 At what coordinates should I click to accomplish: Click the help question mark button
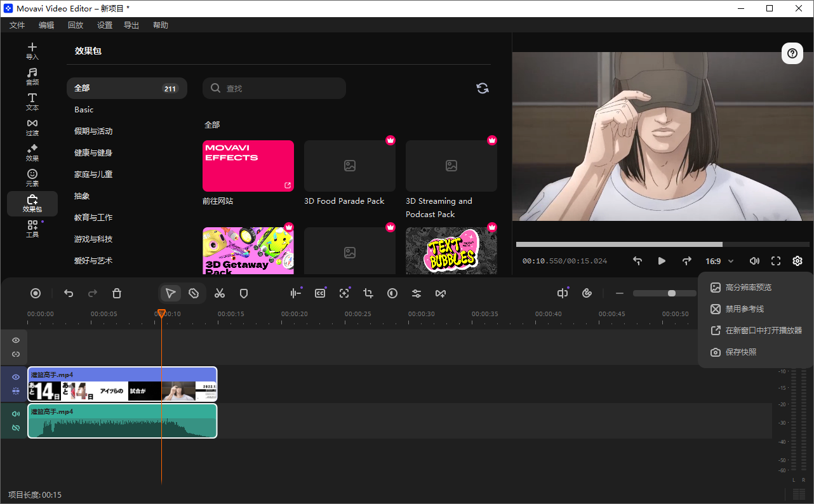(x=792, y=53)
